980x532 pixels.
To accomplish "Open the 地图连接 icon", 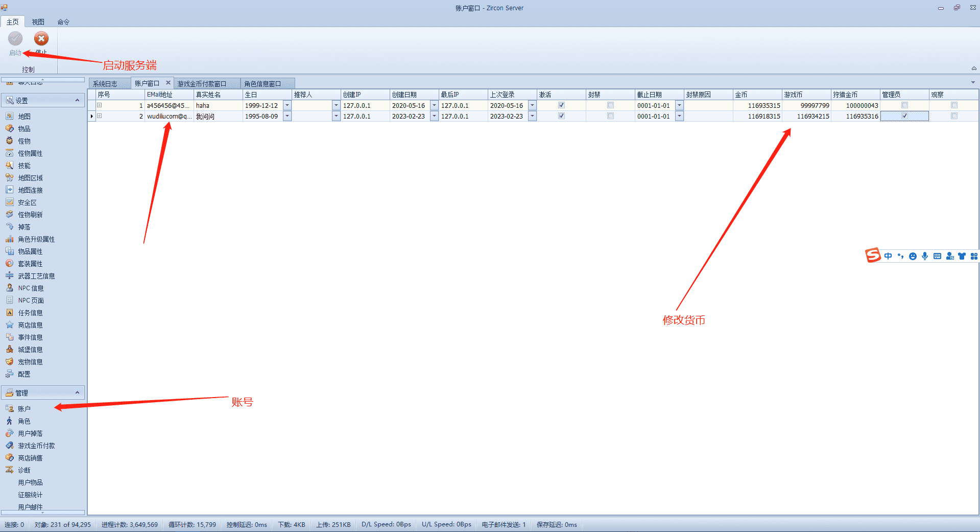I will (x=10, y=190).
